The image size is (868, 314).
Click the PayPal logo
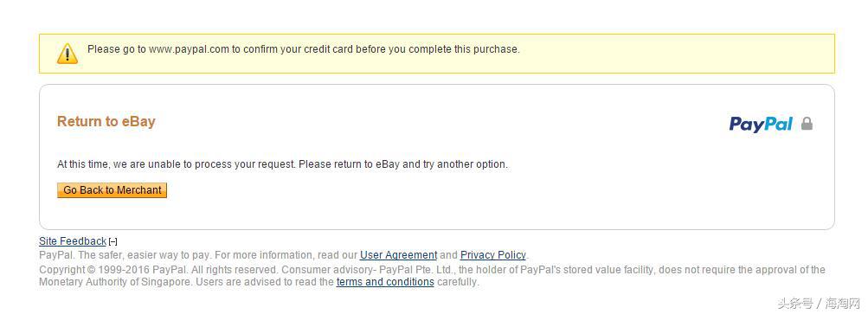(x=761, y=124)
